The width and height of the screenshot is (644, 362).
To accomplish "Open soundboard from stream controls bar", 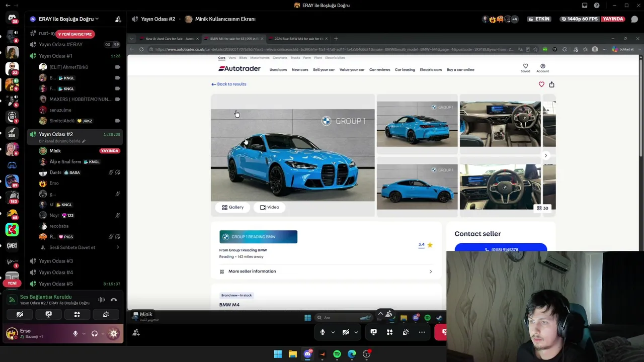I will coord(406,332).
